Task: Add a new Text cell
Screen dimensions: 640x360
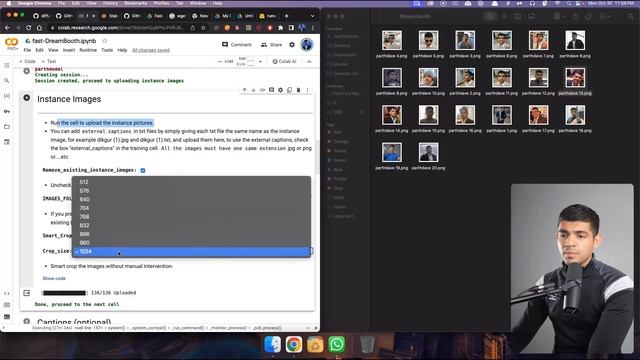Action: click(49, 61)
